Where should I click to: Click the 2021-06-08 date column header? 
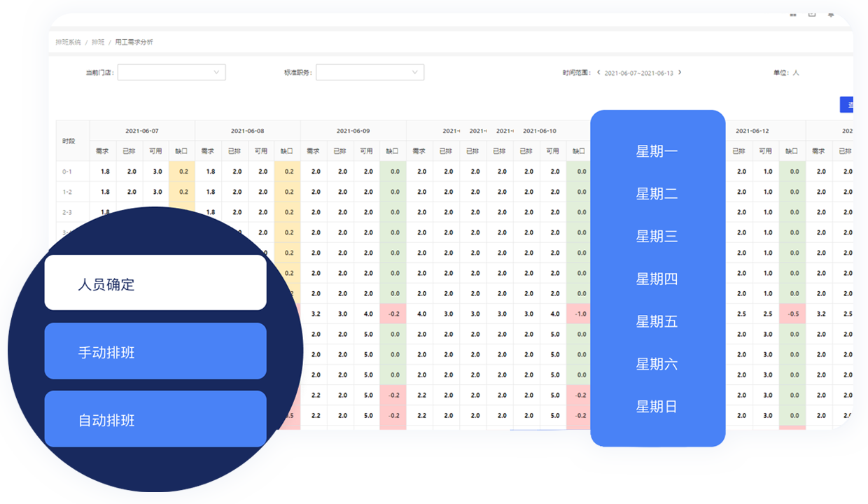pos(248,131)
